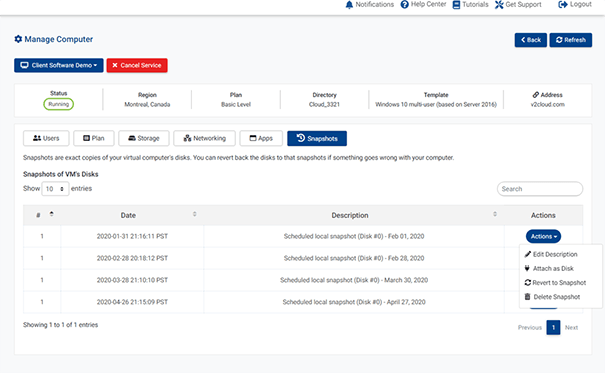
Task: Click the date 2020-02-28 20:18:12 PST
Action: coord(132,258)
